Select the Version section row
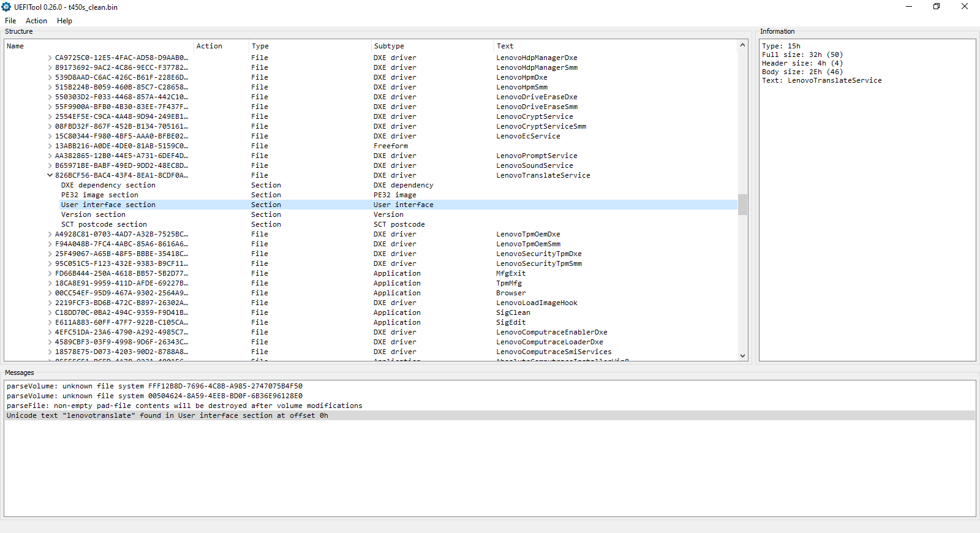Screen dimensions: 980x533 click(371, 214)
